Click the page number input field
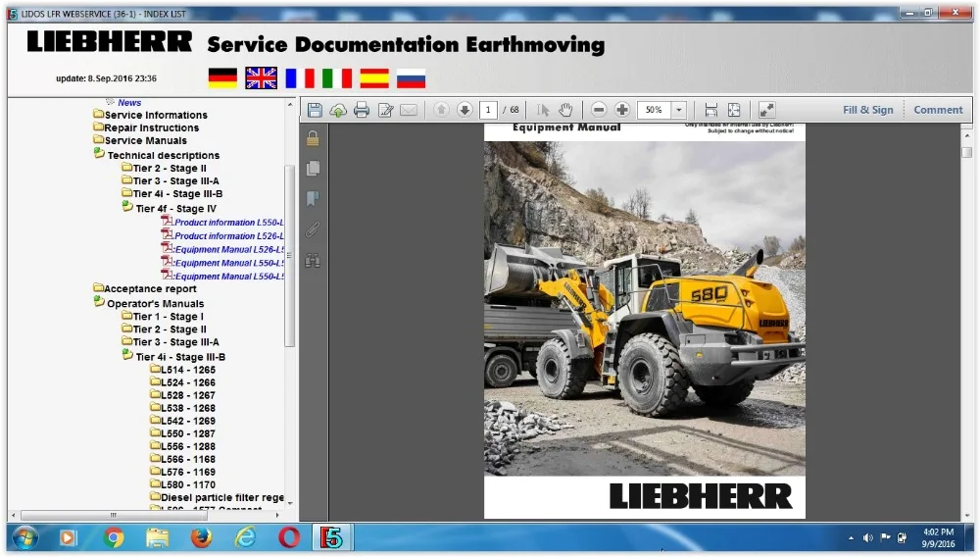 coord(489,110)
